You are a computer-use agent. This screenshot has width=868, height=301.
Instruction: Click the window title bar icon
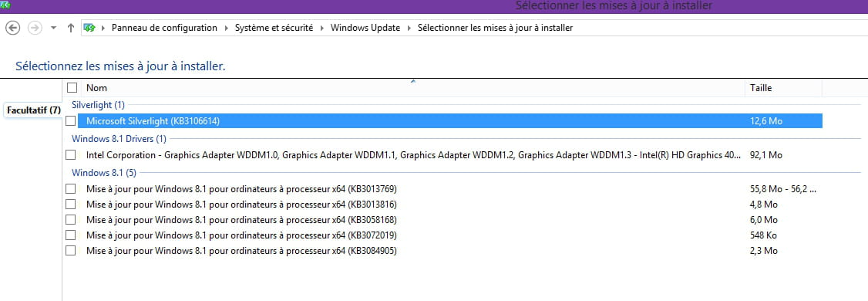pyautogui.click(x=6, y=5)
